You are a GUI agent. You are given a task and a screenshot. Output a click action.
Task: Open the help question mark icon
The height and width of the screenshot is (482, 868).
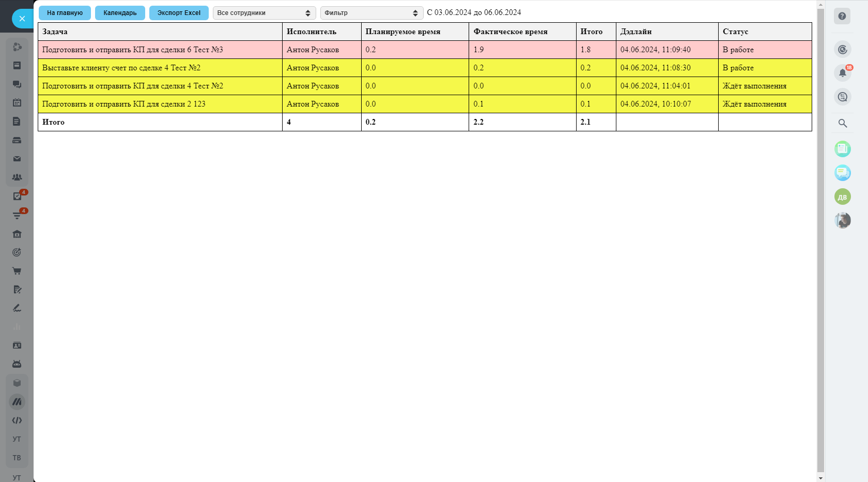842,16
